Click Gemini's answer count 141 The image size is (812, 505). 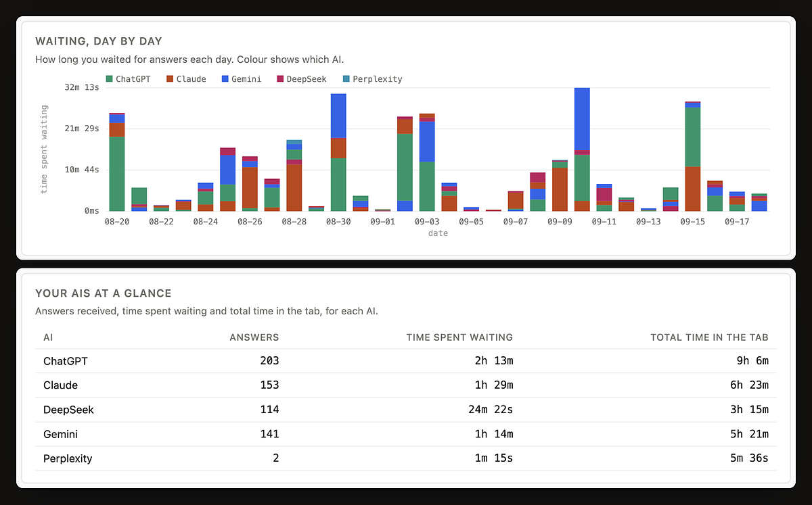click(269, 434)
